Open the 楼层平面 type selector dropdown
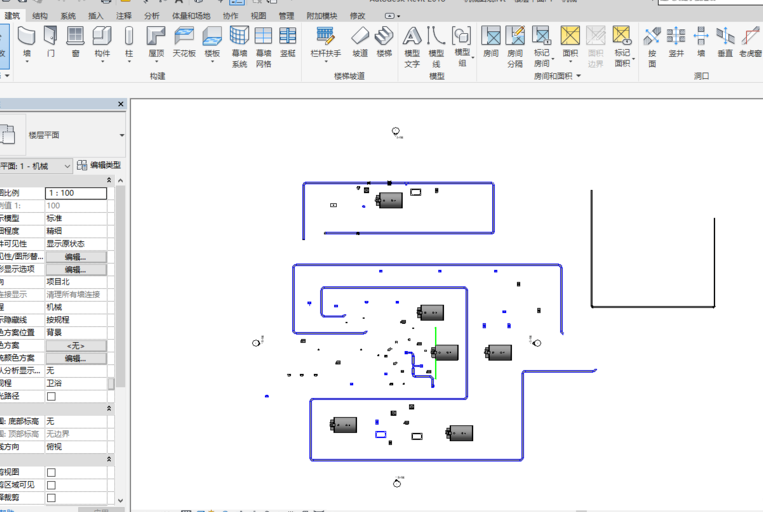 pos(122,135)
